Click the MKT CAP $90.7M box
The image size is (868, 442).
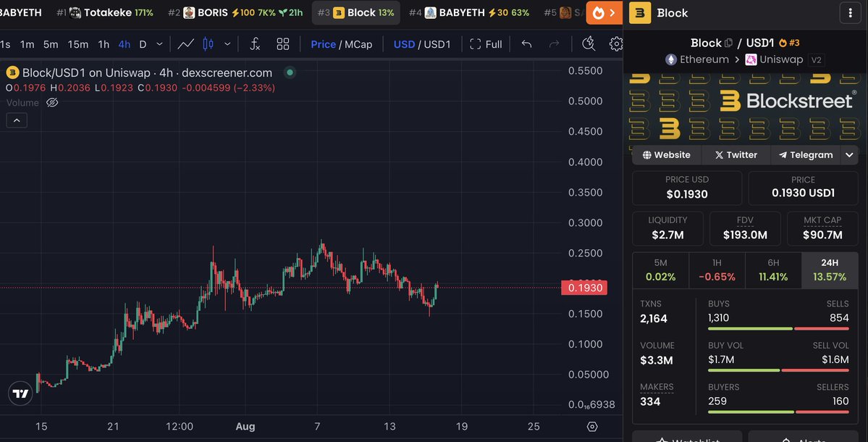pos(822,228)
